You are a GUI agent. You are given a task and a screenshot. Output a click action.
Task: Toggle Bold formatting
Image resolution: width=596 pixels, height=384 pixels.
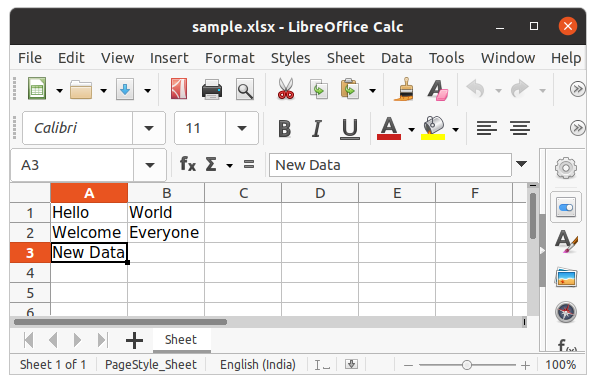click(x=284, y=128)
